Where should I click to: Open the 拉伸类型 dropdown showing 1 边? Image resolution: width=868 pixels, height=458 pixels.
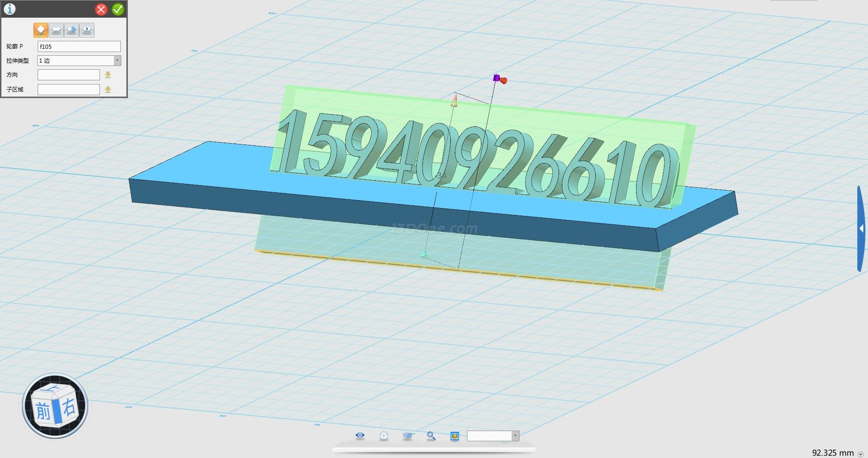79,60
